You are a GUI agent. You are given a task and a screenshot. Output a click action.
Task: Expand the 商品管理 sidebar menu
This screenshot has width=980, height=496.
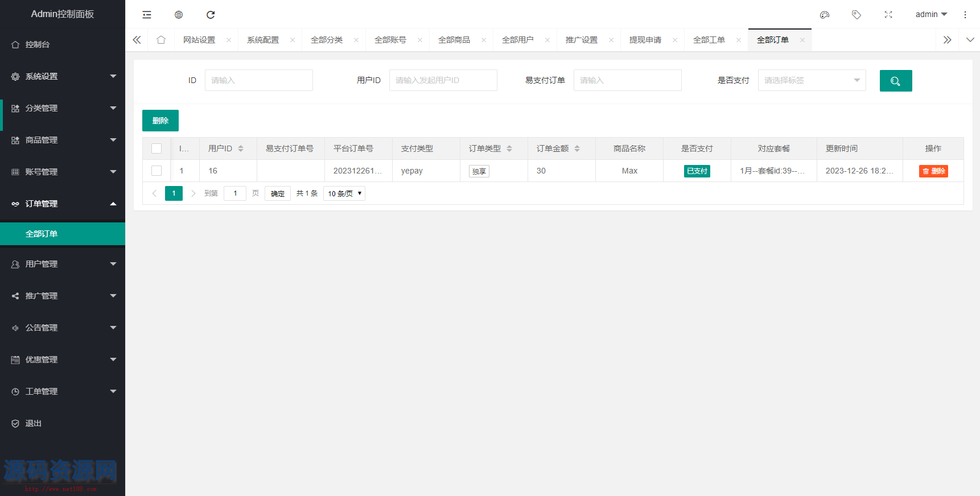[x=63, y=140]
